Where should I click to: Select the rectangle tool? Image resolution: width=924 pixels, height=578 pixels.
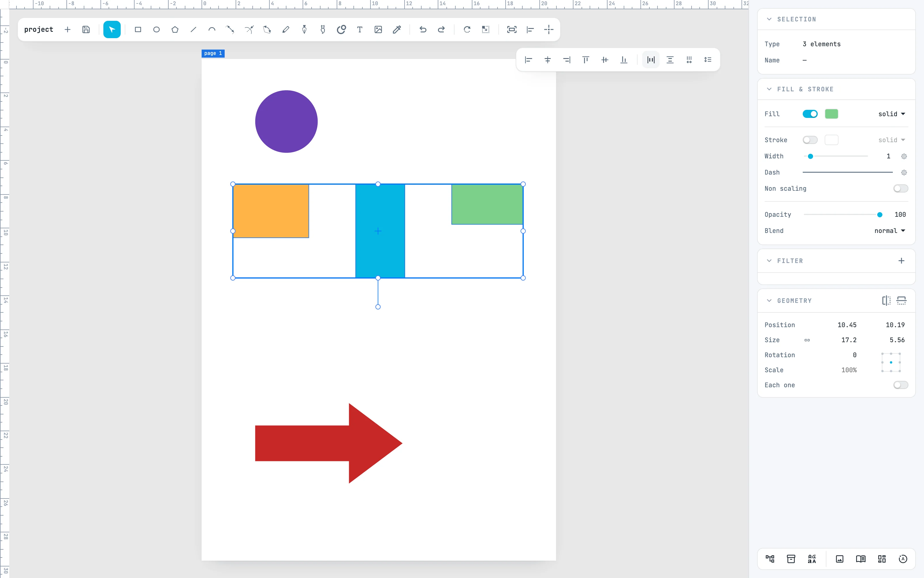point(138,29)
